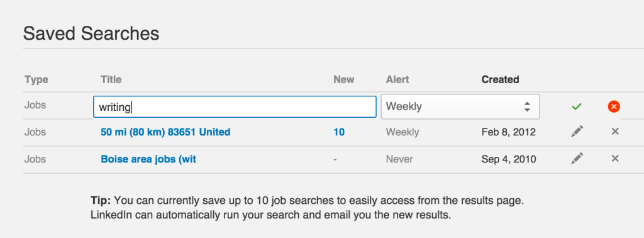This screenshot has height=238, width=644.
Task: Select the 'Never' alert value for Boise search
Action: [x=399, y=159]
